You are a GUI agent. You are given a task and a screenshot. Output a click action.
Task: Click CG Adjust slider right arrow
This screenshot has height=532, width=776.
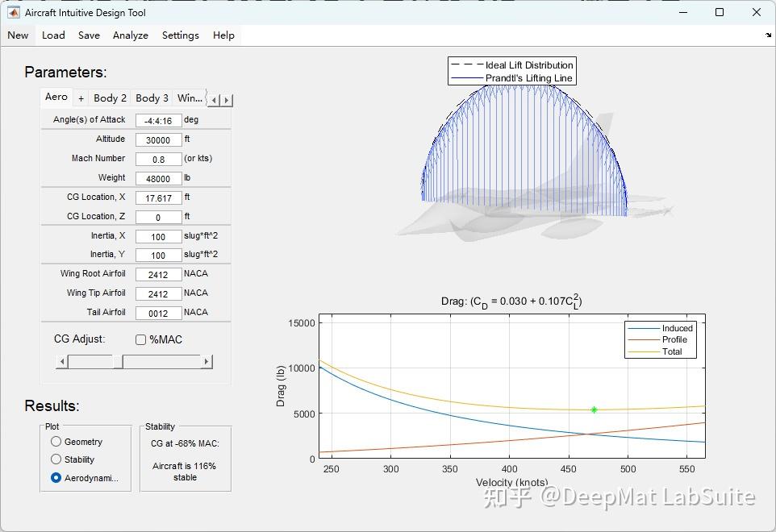click(207, 362)
